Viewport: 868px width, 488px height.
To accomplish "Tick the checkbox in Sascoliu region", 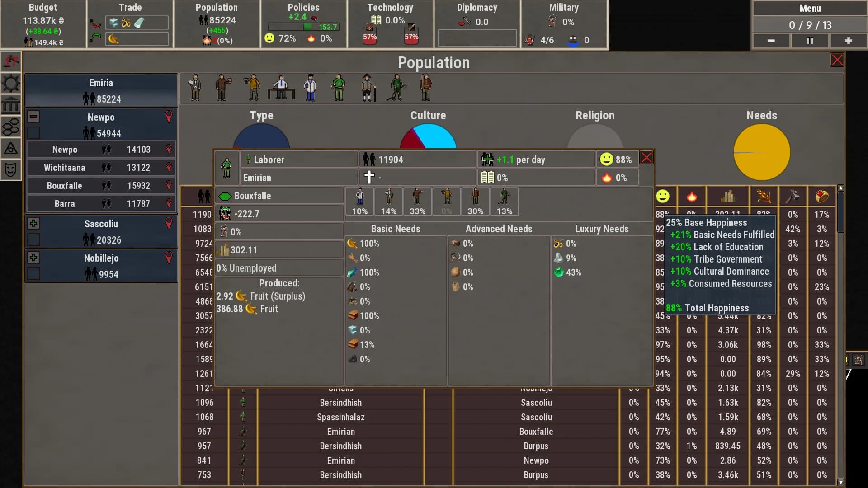I will 33,239.
